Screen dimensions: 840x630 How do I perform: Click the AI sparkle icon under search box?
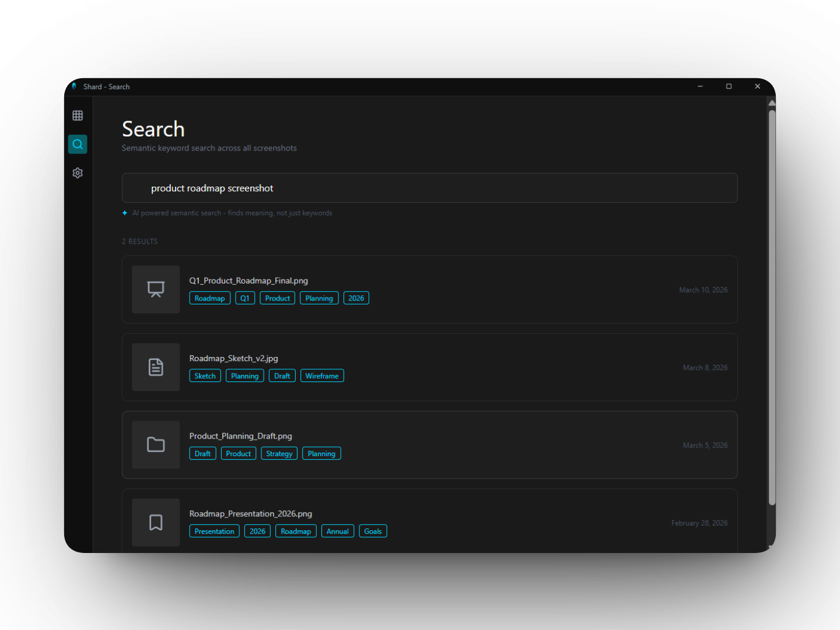(125, 213)
